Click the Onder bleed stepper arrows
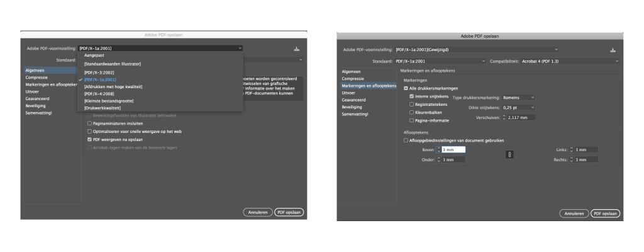 tap(438, 160)
